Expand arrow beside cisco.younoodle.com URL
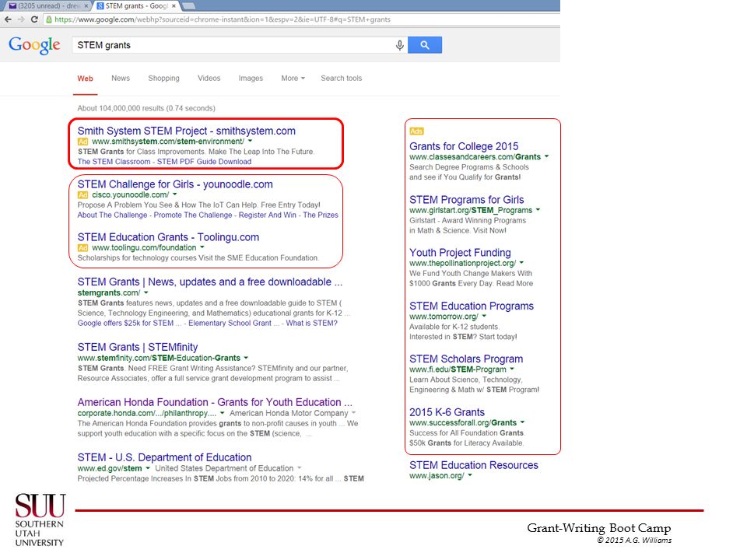Image resolution: width=747 pixels, height=560 pixels. pos(175,194)
